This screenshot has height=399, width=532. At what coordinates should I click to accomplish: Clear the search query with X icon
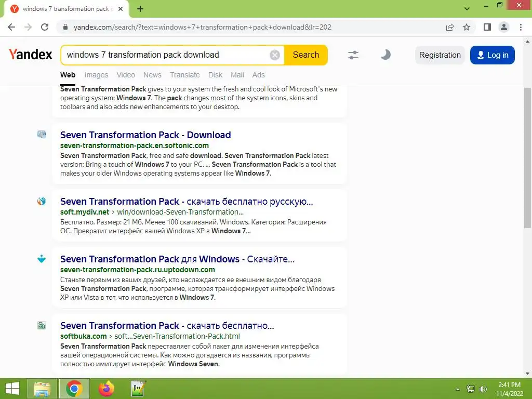[274, 55]
